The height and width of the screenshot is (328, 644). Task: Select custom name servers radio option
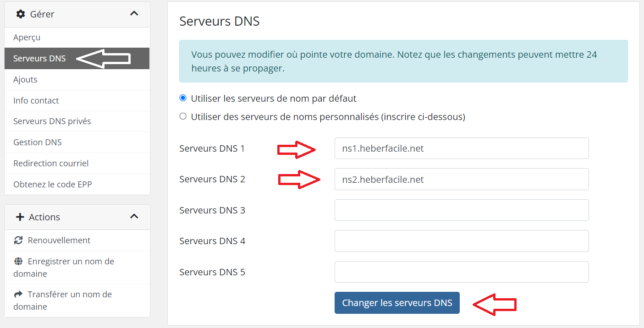(x=183, y=116)
